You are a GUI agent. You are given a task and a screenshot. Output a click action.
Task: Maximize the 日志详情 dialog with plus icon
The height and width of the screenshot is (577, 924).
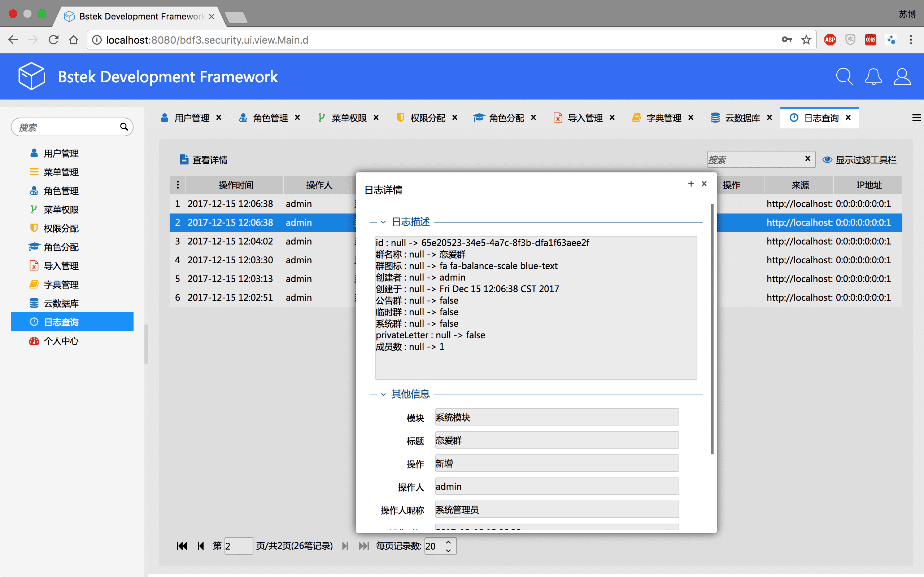(691, 184)
